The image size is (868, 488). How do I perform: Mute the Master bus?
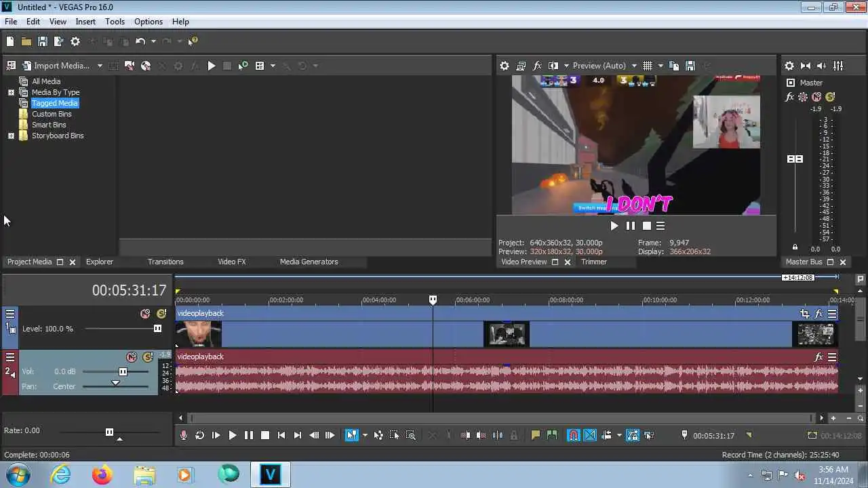point(816,97)
